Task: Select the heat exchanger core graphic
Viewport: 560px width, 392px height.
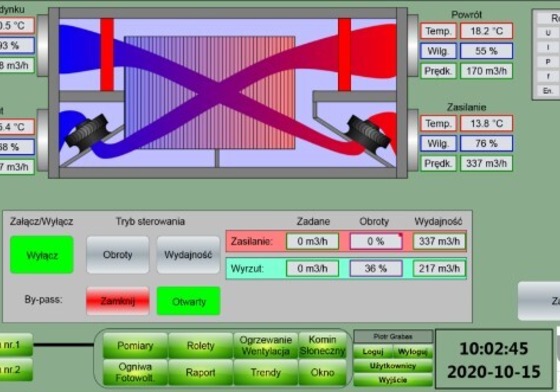Action: click(x=210, y=92)
